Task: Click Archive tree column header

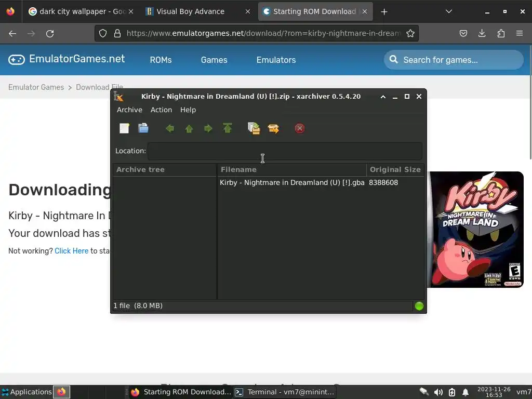Action: point(165,170)
